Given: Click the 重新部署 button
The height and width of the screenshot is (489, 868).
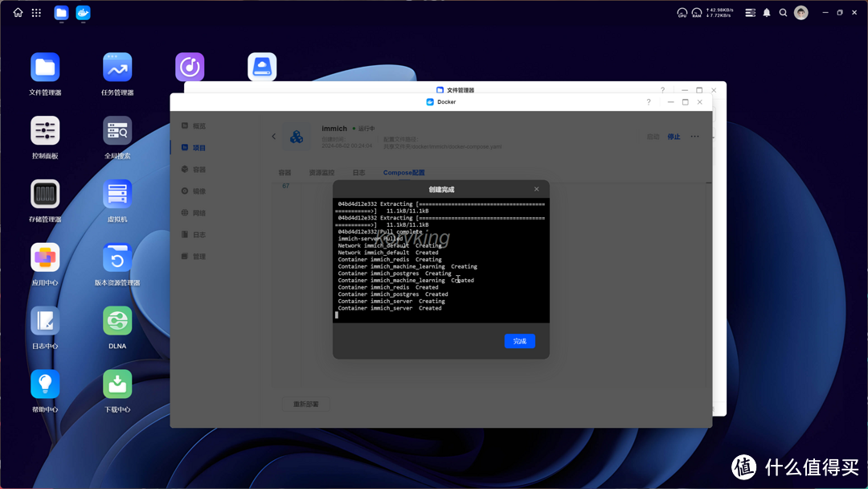Looking at the screenshot, I should (305, 404).
